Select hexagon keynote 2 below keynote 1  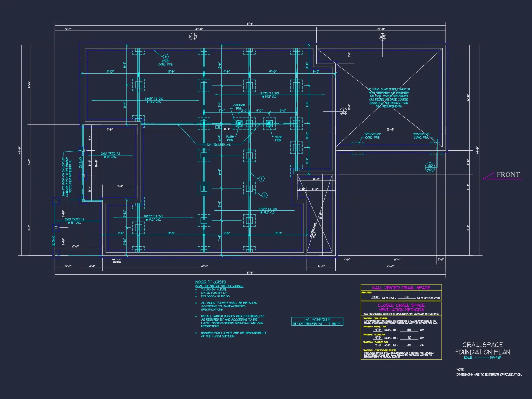264,196
